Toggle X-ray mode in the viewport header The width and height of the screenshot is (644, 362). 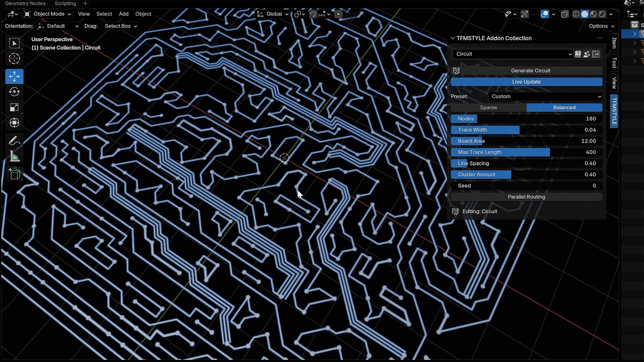565,14
